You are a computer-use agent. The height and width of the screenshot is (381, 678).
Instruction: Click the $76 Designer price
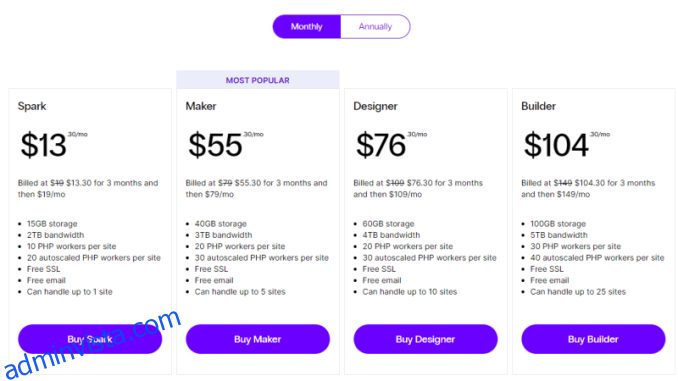[x=381, y=145]
